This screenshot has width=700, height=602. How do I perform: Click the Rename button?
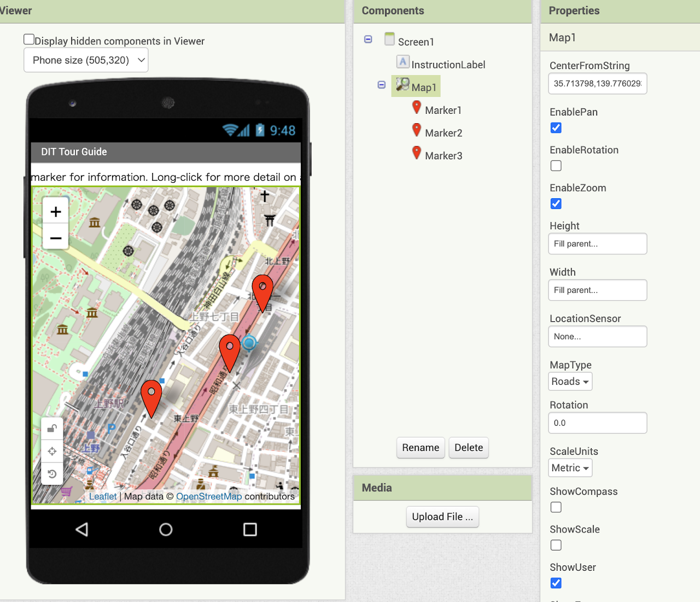pos(421,448)
